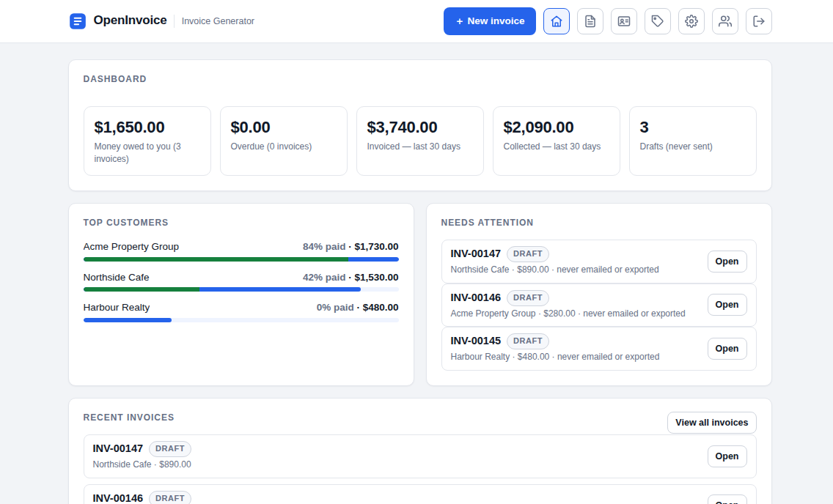Viewport: 833px width, 504px height.
Task: Click Northside Cafe in Top Customers
Action: point(117,278)
